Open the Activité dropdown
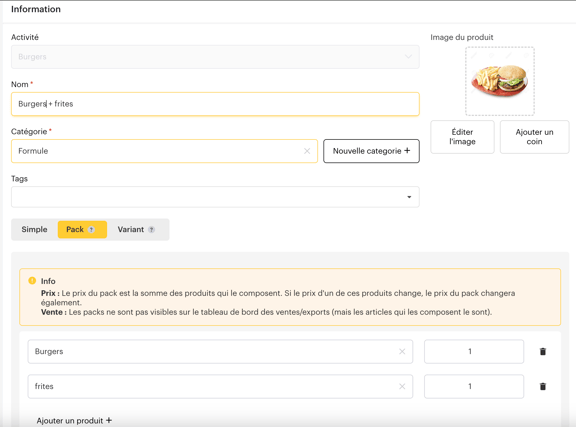The width and height of the screenshot is (576, 427). 215,57
